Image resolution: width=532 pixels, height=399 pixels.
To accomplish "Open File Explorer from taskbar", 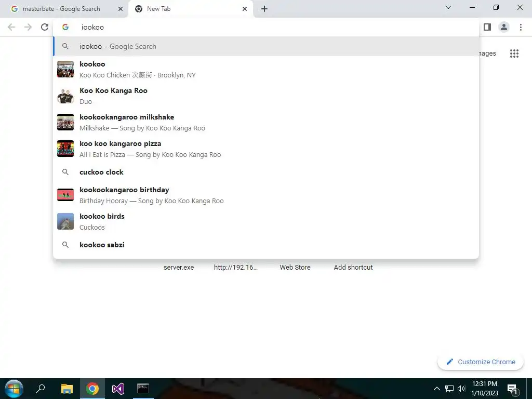I will tap(67, 389).
